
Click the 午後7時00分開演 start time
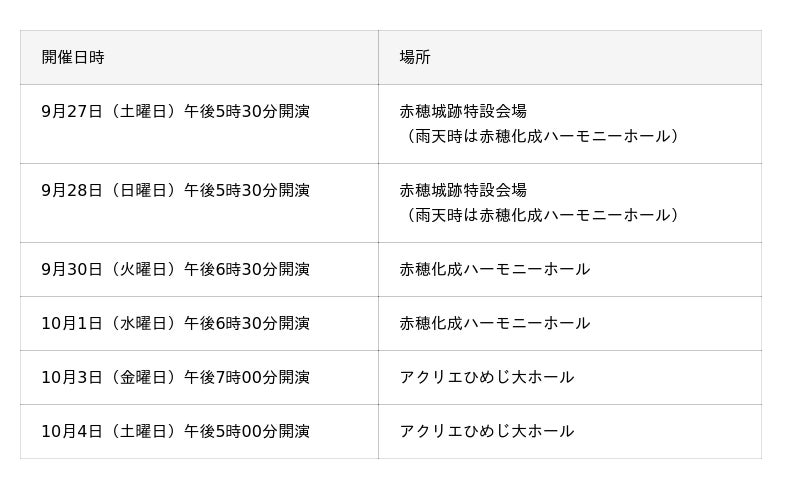point(247,377)
